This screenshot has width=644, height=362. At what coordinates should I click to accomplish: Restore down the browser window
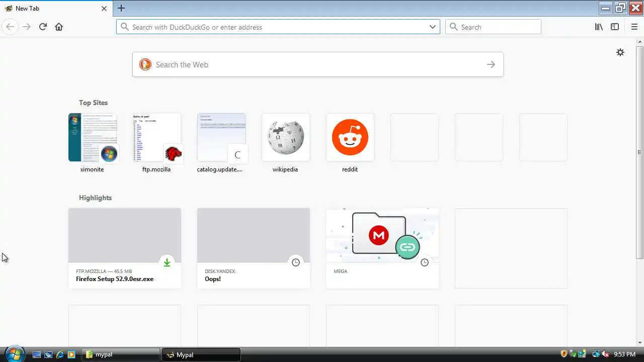click(x=620, y=8)
